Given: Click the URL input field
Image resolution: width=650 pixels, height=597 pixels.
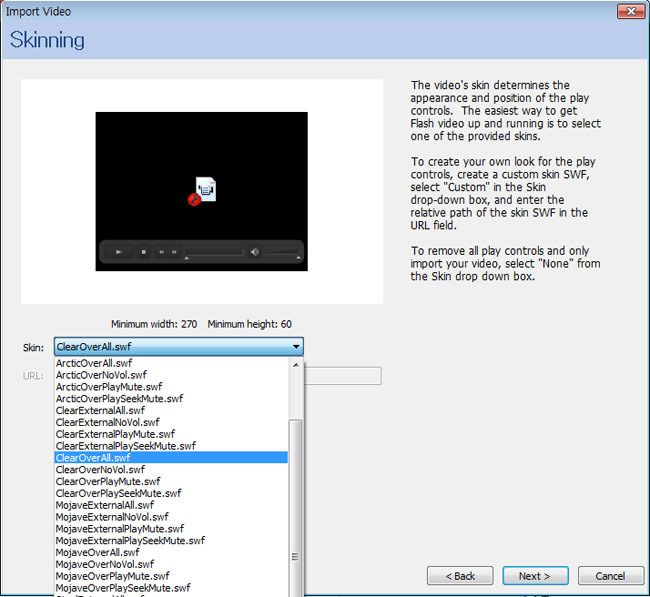Looking at the screenshot, I should (x=342, y=376).
